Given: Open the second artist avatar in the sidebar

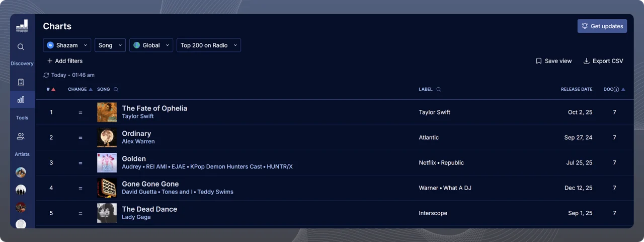Looking at the screenshot, I should (21, 190).
